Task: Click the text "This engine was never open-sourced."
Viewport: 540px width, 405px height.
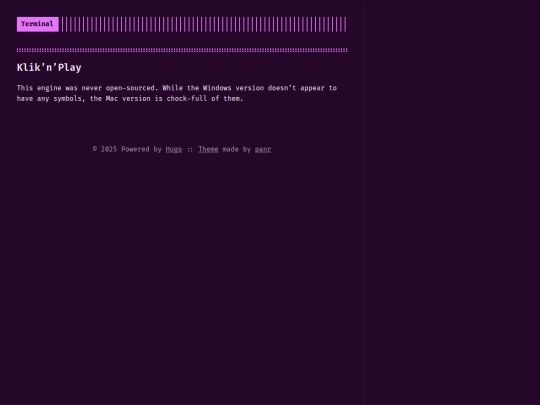Action: [x=87, y=88]
